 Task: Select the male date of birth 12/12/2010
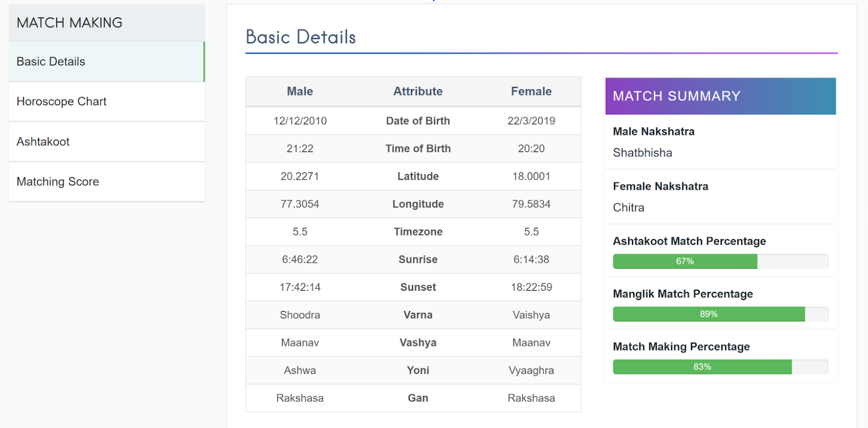coord(300,121)
